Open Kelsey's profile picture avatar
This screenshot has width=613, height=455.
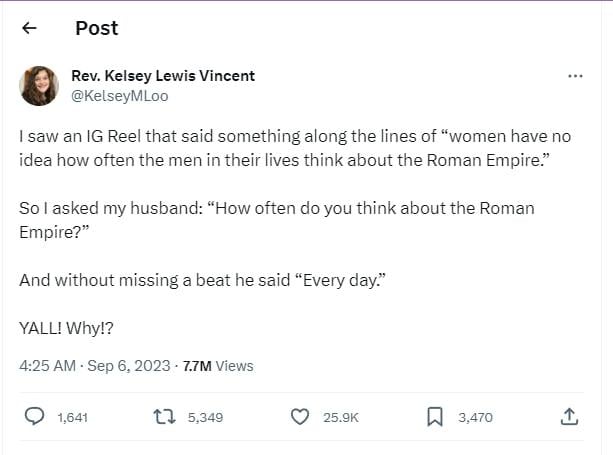click(39, 86)
